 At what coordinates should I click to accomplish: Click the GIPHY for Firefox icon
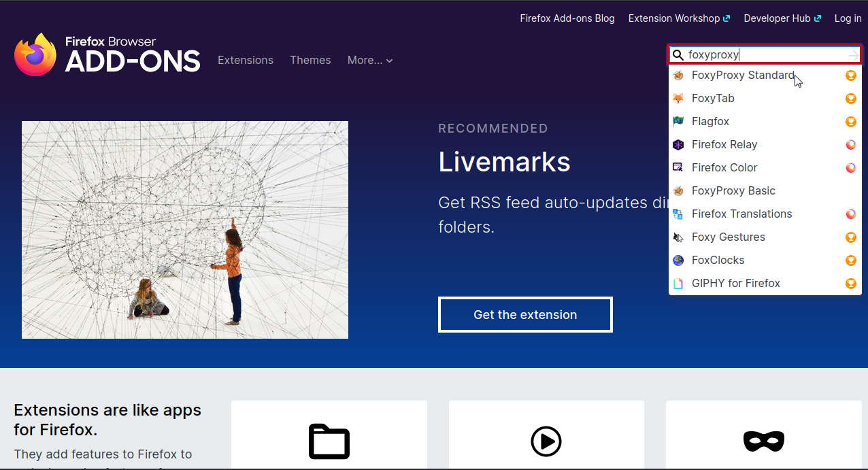pos(678,284)
